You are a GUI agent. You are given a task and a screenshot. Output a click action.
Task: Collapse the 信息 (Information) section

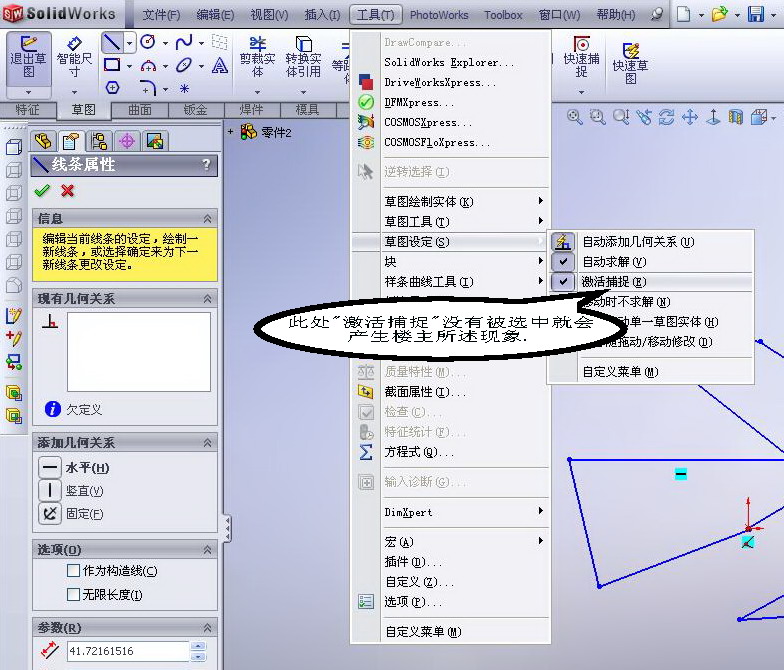pyautogui.click(x=208, y=218)
